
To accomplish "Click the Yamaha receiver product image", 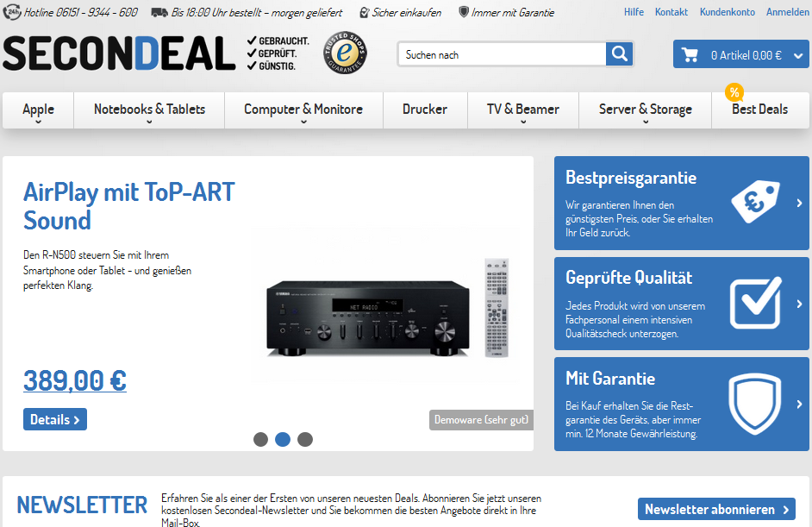I will tap(368, 318).
